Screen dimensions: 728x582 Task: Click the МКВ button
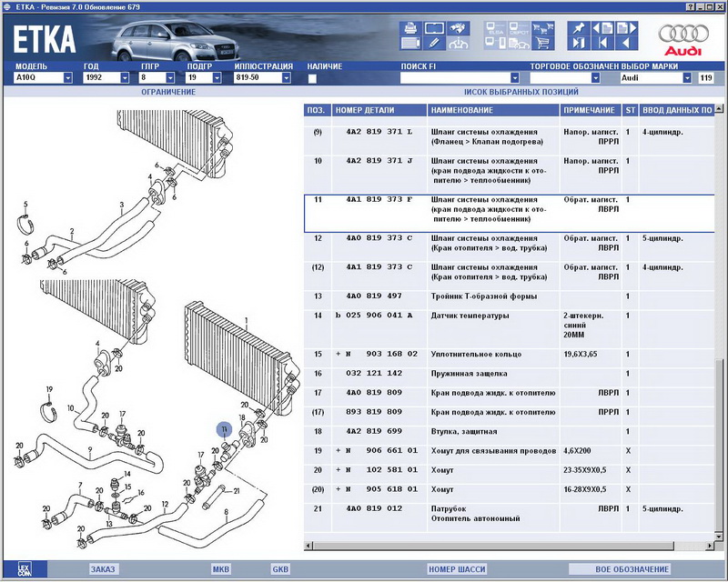[x=221, y=569]
